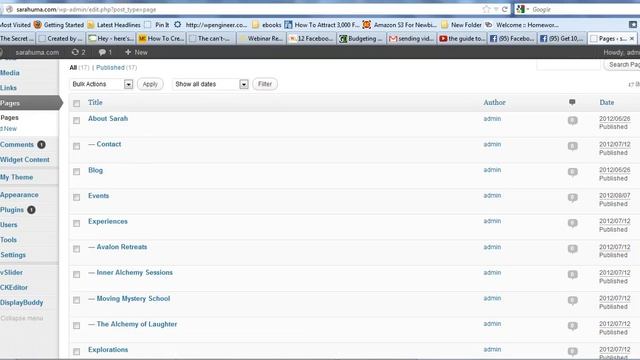640x360 pixels.
Task: Reload the page with the refresh icon
Action: pos(505,9)
